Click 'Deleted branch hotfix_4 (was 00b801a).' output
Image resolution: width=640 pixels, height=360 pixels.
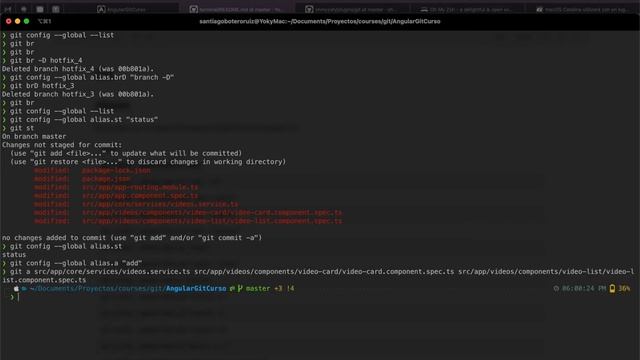pos(78,69)
